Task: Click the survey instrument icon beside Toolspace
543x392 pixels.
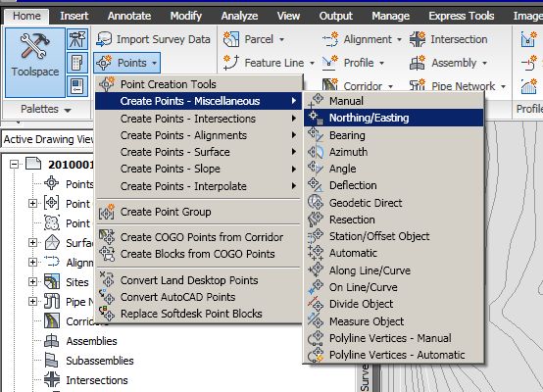Action: 77,39
